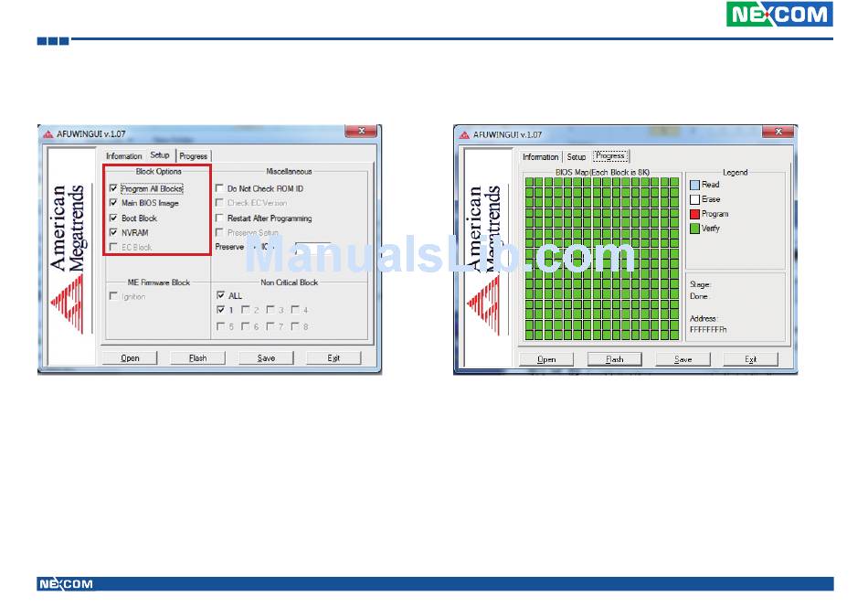Viewport: 868px width, 607px height.
Task: Open Information tab in Setup window
Action: pos(124,156)
